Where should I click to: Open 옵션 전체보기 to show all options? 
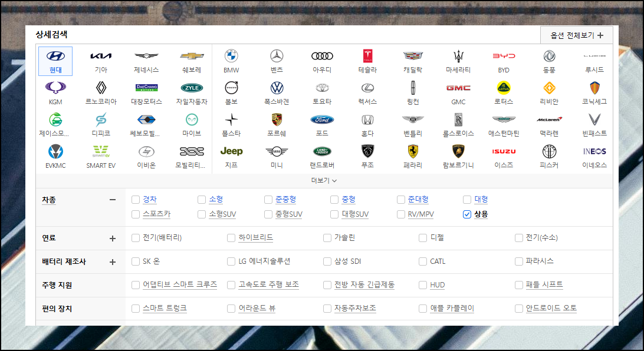click(x=577, y=35)
